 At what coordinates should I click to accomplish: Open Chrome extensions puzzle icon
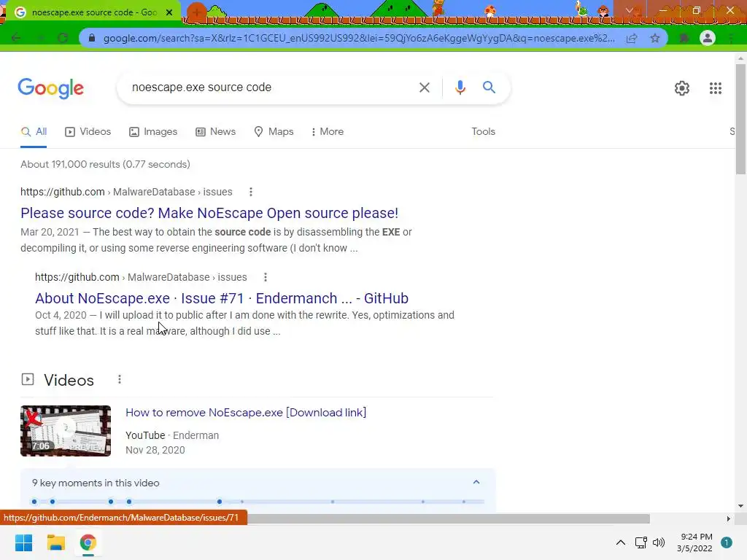coord(684,38)
